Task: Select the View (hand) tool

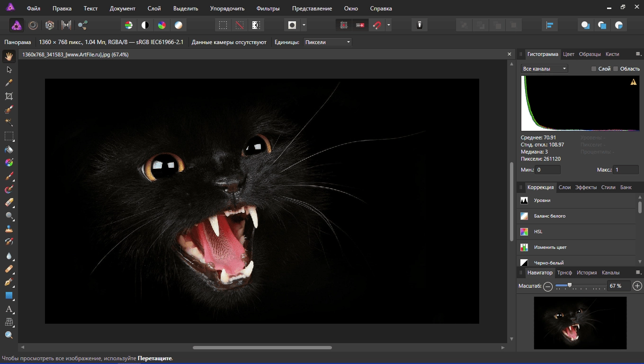Action: 9,56
